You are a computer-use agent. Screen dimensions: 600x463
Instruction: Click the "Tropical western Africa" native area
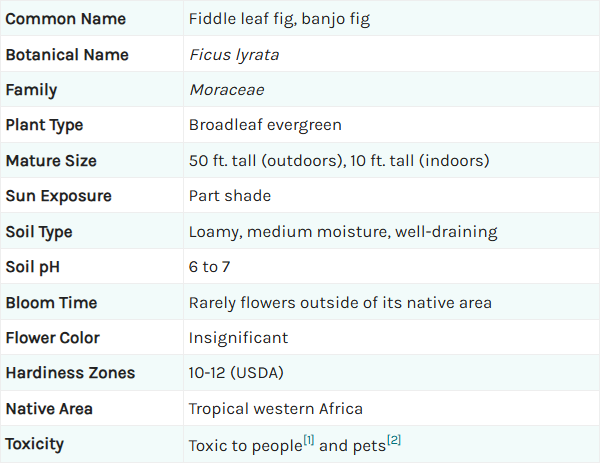coord(276,409)
